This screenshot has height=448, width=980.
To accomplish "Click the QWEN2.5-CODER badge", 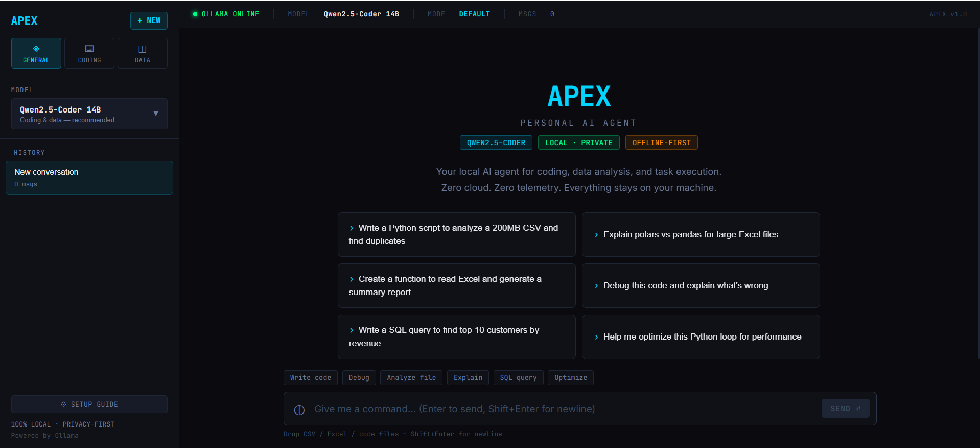I will click(496, 143).
